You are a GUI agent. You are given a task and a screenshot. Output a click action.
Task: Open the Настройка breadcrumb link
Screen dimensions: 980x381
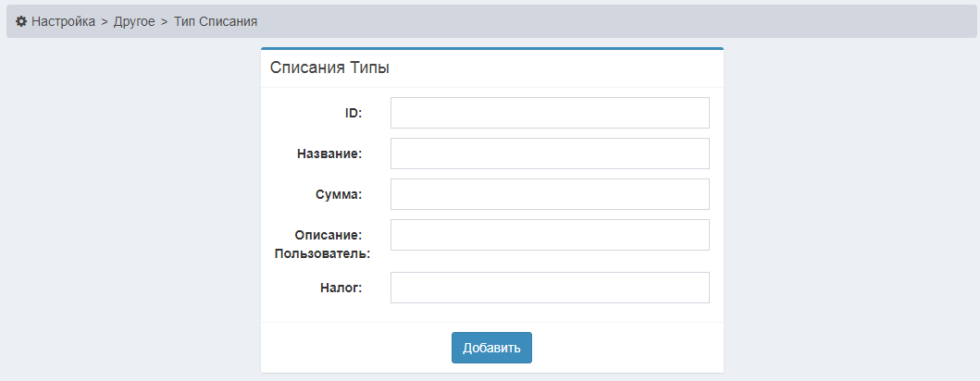click(x=63, y=20)
